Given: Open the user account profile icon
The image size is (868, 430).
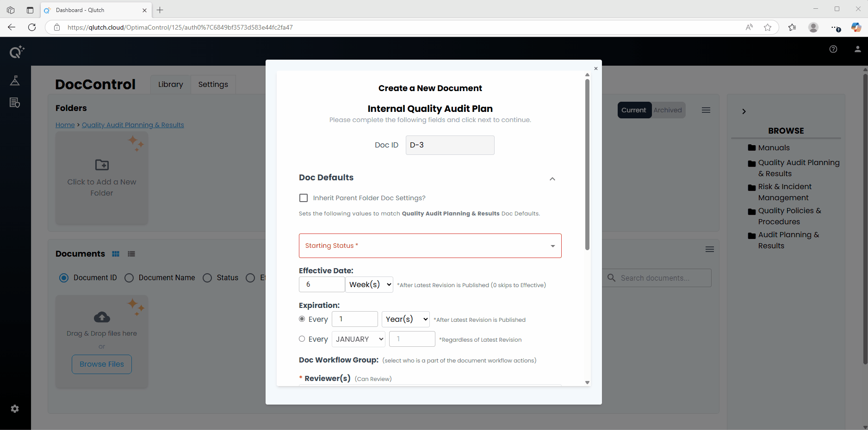Looking at the screenshot, I should (857, 49).
